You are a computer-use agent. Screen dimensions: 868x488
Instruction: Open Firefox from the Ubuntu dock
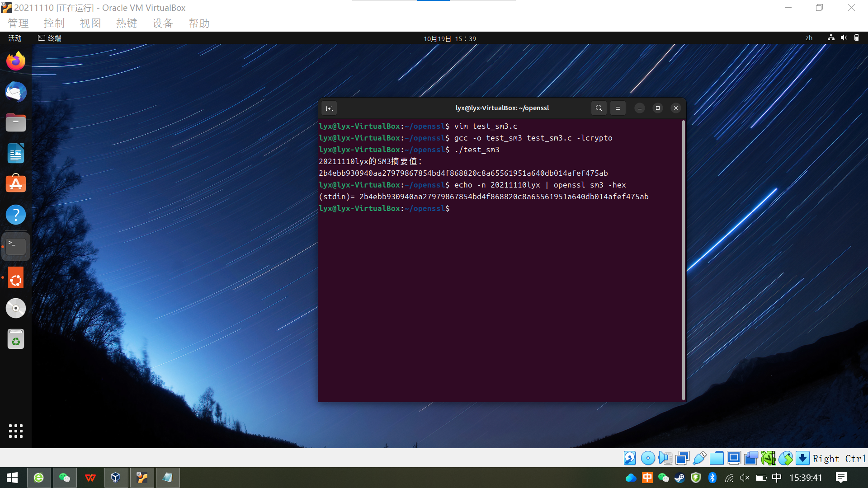[16, 61]
